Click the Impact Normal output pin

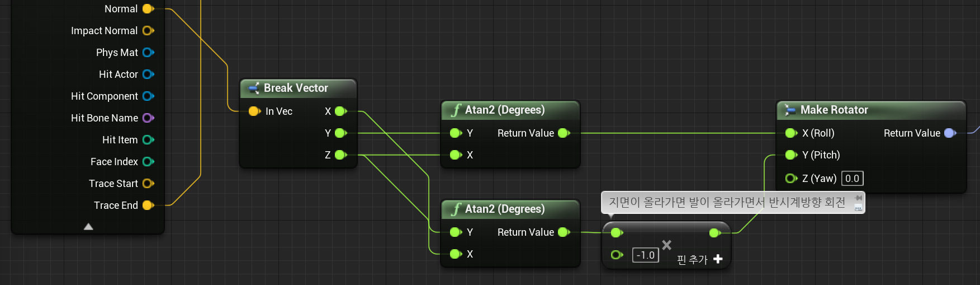[148, 31]
